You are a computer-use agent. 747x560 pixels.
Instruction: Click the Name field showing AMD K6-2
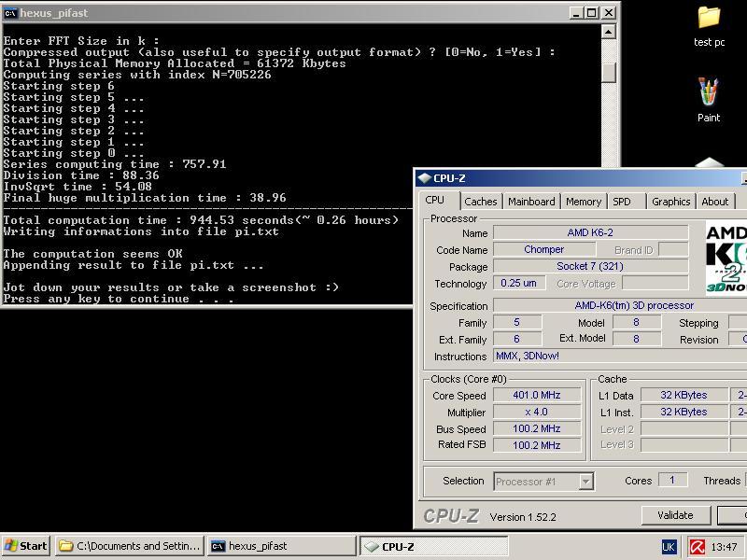[590, 232]
